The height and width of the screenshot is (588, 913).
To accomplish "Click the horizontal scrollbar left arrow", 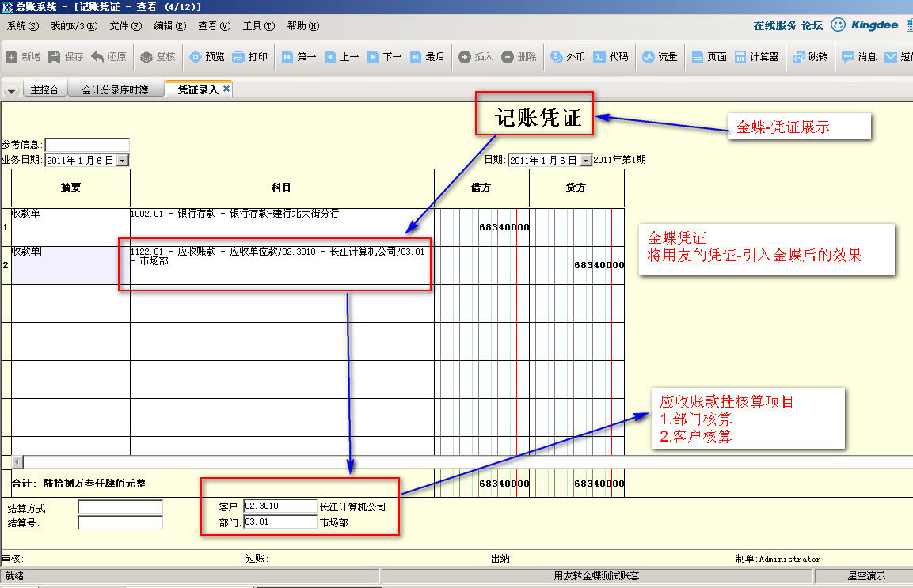I will pyautogui.click(x=17, y=461).
